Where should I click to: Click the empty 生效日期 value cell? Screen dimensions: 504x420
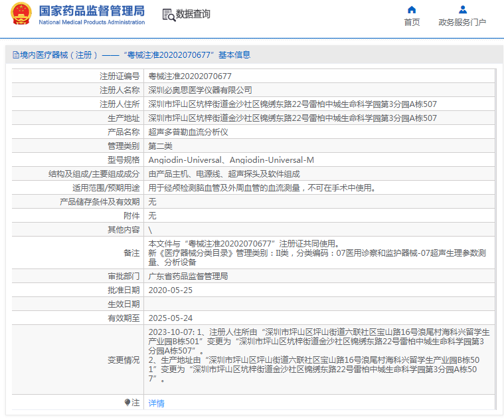pyautogui.click(x=319, y=304)
